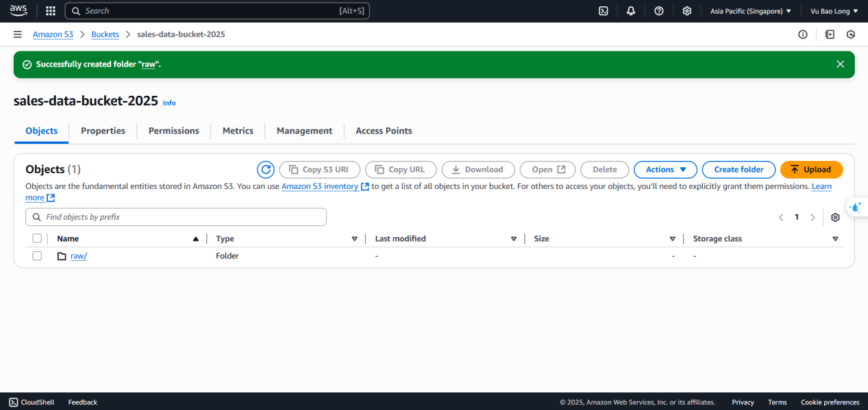Click the CloudShell icon in the footer

[13, 402]
